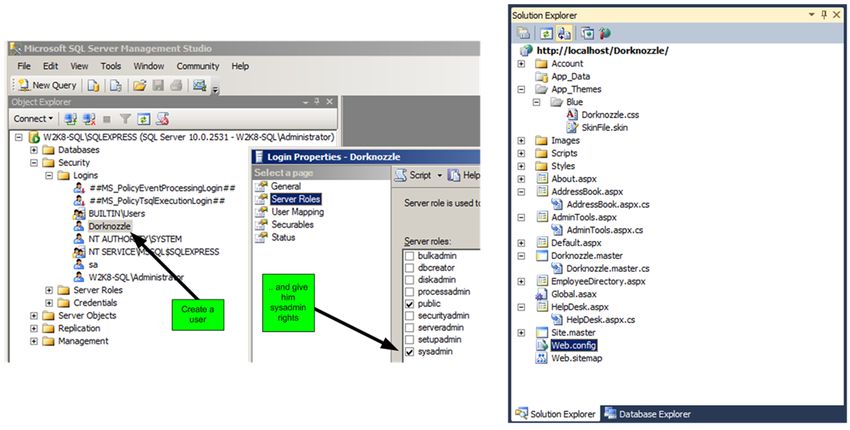Screen dimensions: 850x430
Task: Uncheck the sysadmin server role
Action: [410, 352]
